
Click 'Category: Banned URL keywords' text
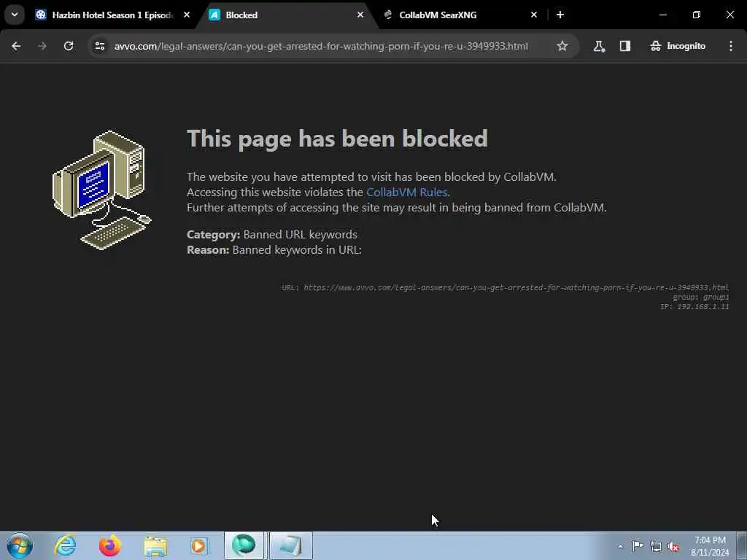click(x=272, y=234)
